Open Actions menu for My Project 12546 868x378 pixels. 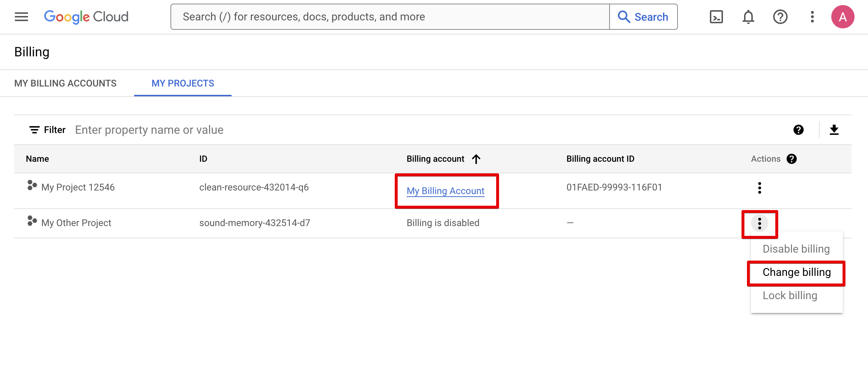click(x=759, y=188)
